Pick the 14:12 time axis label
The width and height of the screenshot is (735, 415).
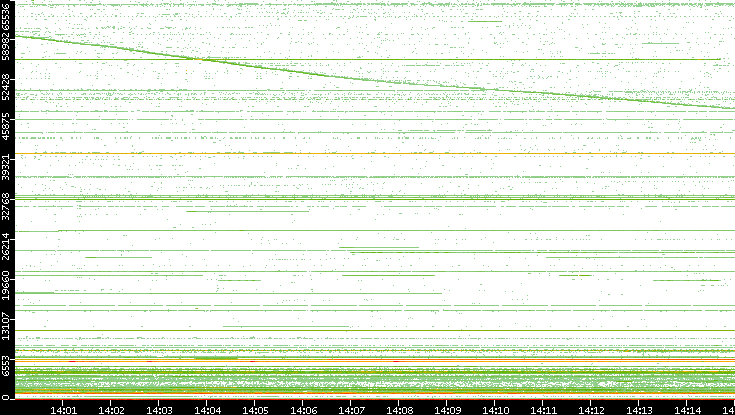[591, 410]
